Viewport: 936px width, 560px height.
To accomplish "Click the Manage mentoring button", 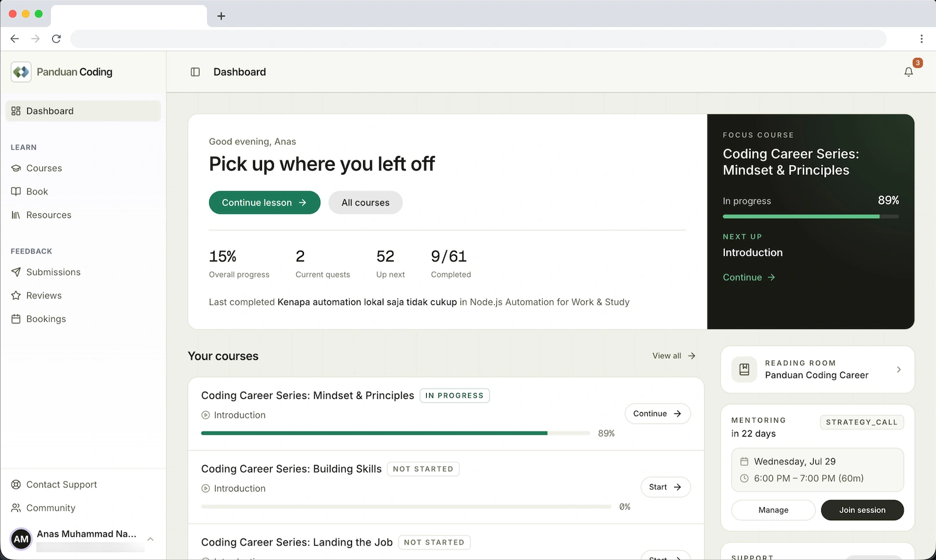I will point(773,510).
